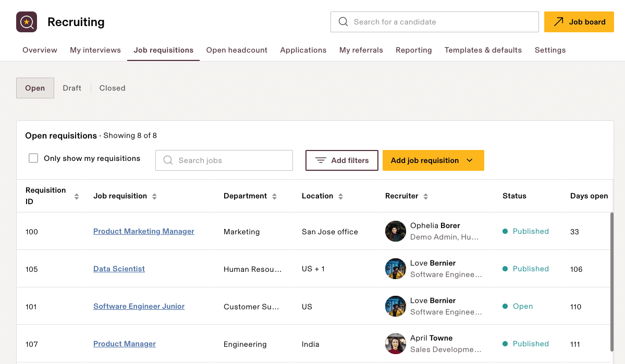The image size is (625, 364).
Task: Sort the Days open column arrows
Action: (615, 196)
